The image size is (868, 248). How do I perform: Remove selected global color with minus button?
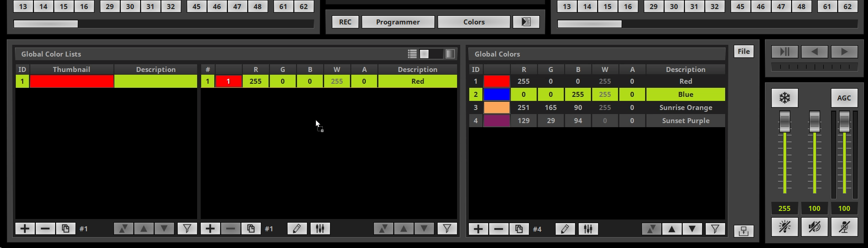tap(499, 229)
